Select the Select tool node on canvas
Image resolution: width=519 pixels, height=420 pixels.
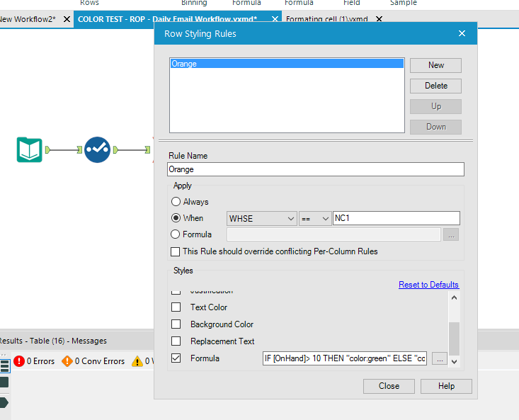tap(97, 149)
